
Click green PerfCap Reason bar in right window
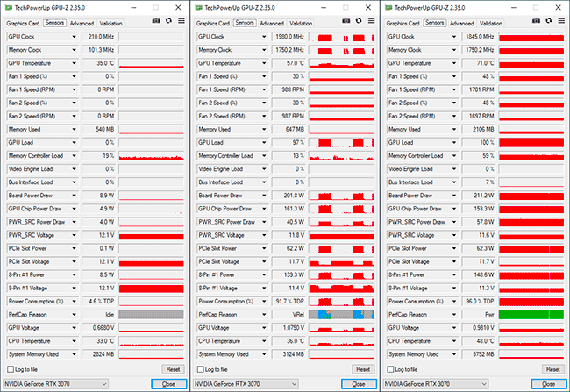[x=531, y=313]
